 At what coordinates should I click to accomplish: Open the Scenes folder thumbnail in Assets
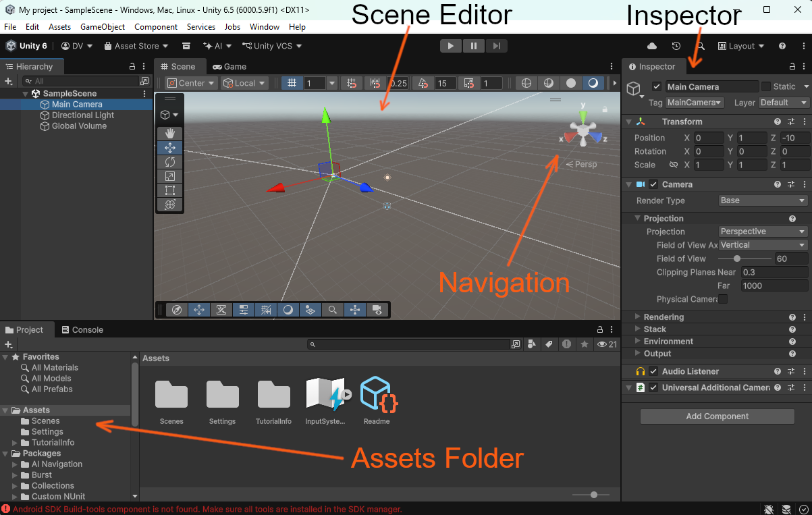point(171,402)
